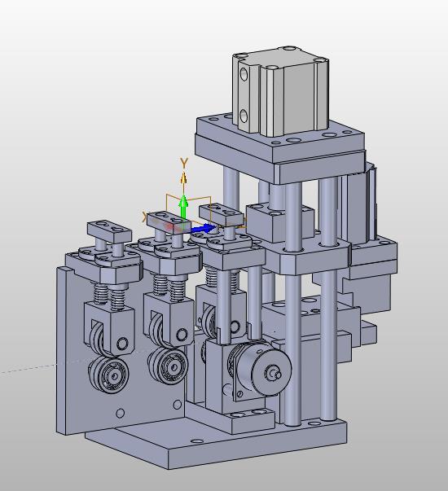Select the light-gray pneumatic cylinder on top
This screenshot has width=448, height=491.
point(281,91)
